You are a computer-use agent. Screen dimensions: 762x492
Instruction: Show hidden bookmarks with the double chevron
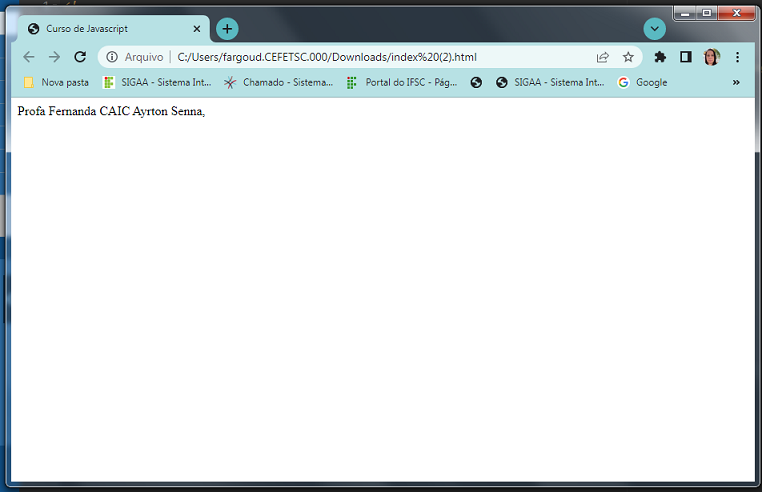(736, 82)
